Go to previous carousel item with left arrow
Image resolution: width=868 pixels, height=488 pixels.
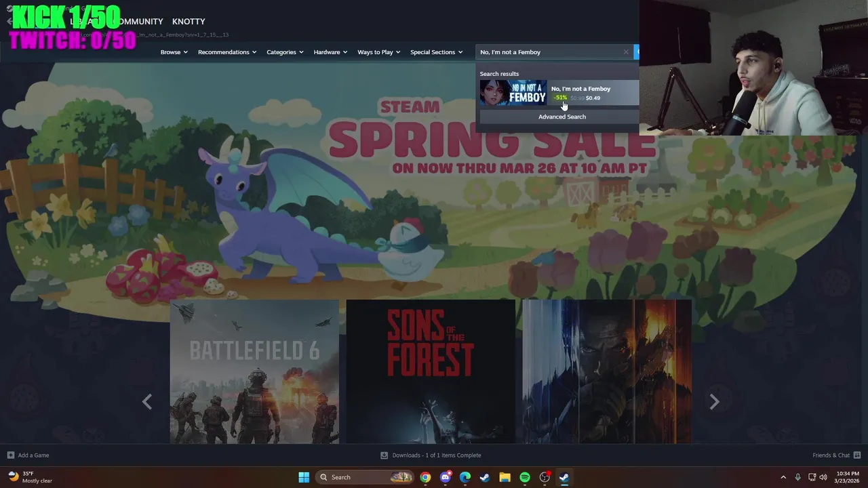pyautogui.click(x=147, y=402)
